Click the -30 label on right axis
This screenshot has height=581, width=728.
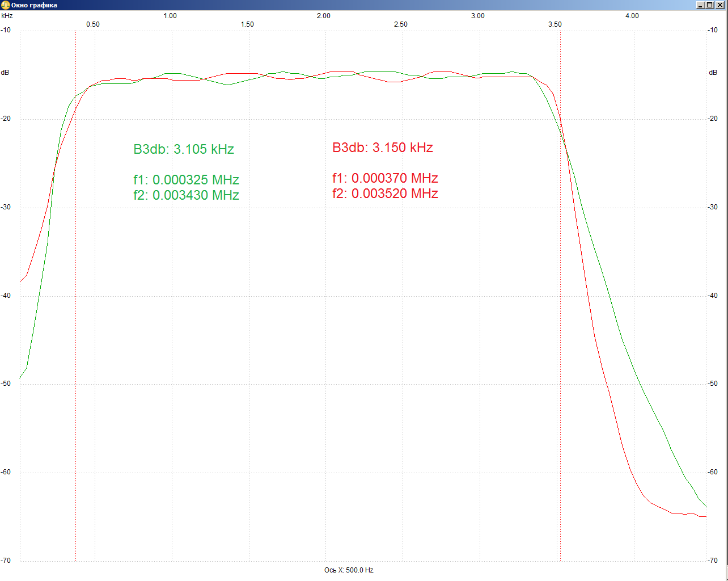[x=713, y=207]
